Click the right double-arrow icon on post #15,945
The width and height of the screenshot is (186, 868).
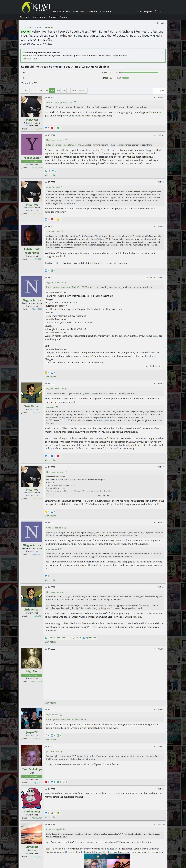[151, 278]
